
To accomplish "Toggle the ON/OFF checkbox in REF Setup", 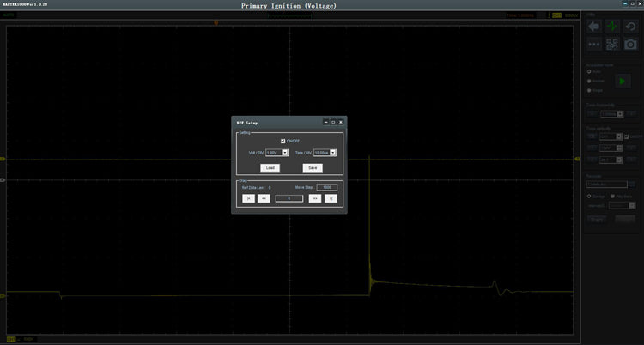I will (283, 141).
